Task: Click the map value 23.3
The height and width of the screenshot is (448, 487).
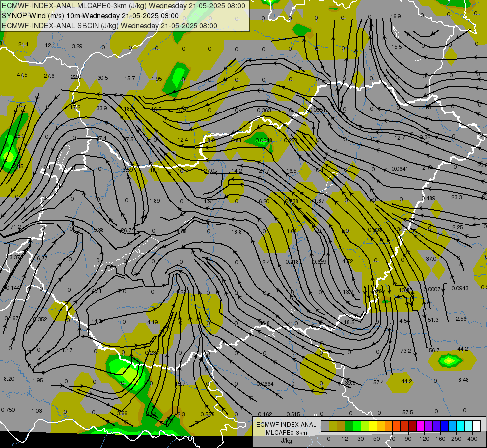Action: click(457, 197)
